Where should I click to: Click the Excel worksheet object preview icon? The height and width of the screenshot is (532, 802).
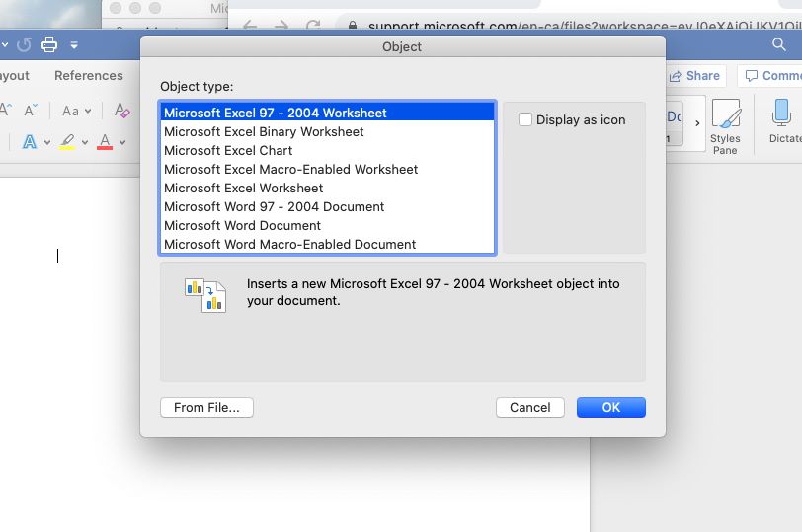coord(205,295)
